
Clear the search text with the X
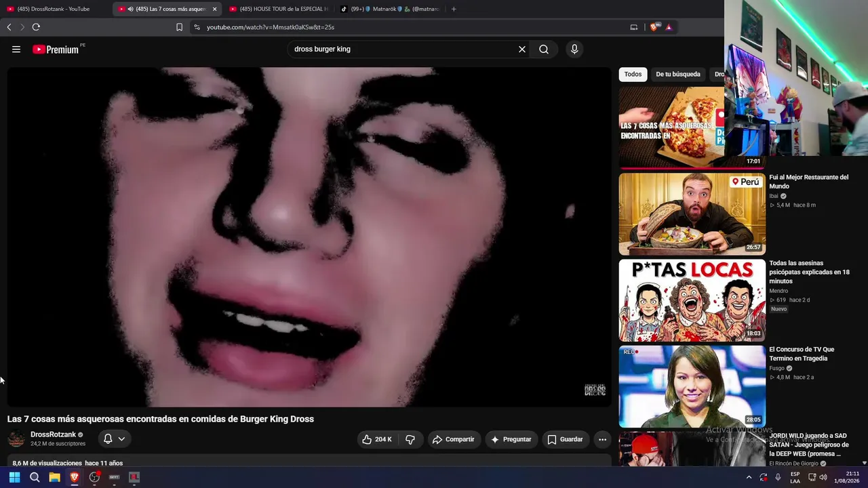coord(522,49)
